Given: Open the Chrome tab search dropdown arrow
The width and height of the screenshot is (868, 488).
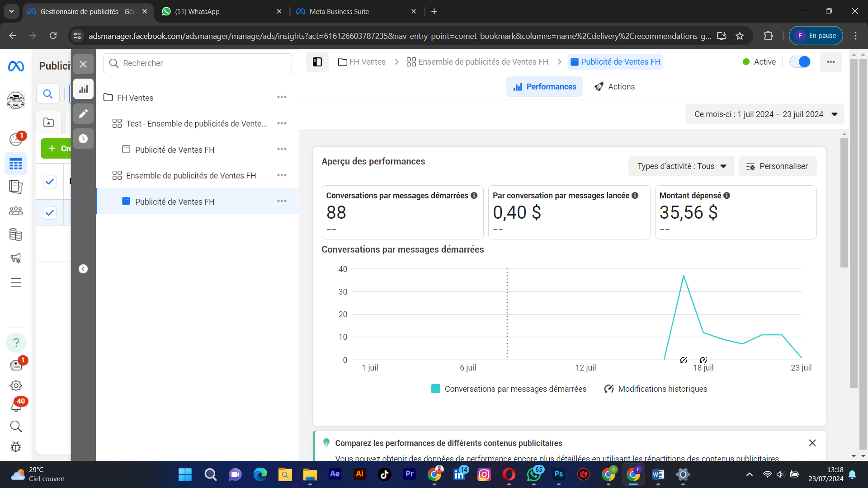Looking at the screenshot, I should [11, 11].
